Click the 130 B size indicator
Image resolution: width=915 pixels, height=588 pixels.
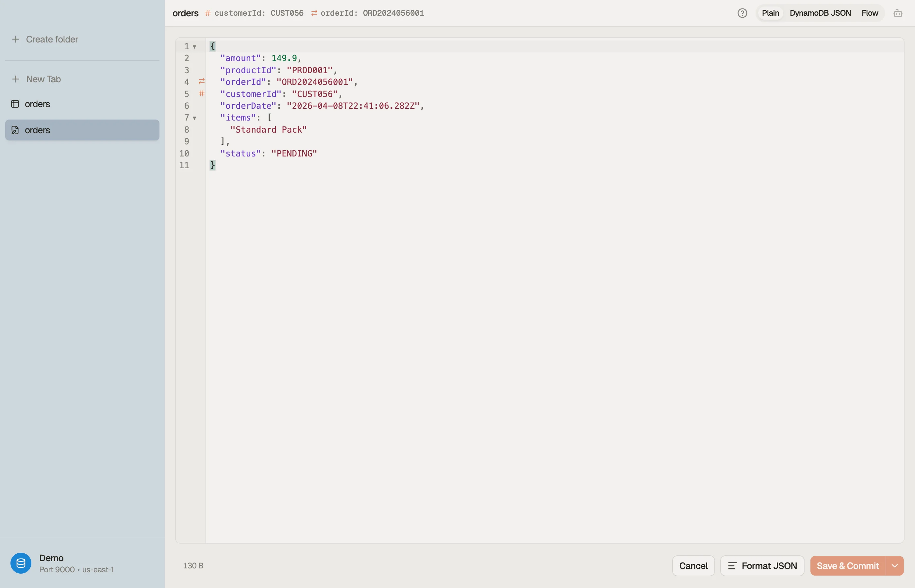point(193,566)
